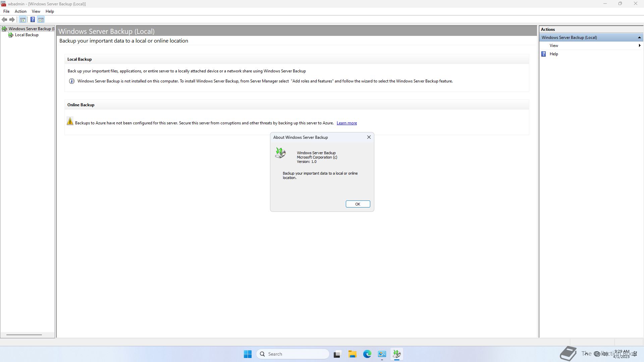644x362 pixels.
Task: Open the Learn more link for Azure backup
Action: pyautogui.click(x=346, y=123)
